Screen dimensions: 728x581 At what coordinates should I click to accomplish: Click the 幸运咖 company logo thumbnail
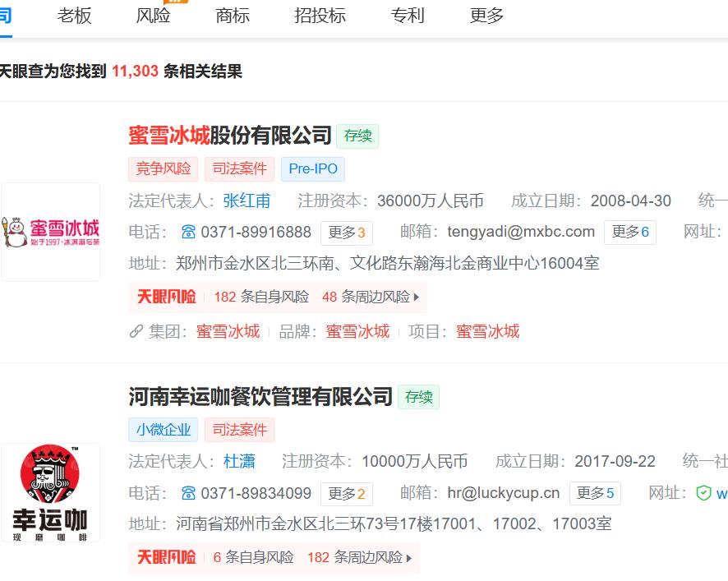point(51,493)
